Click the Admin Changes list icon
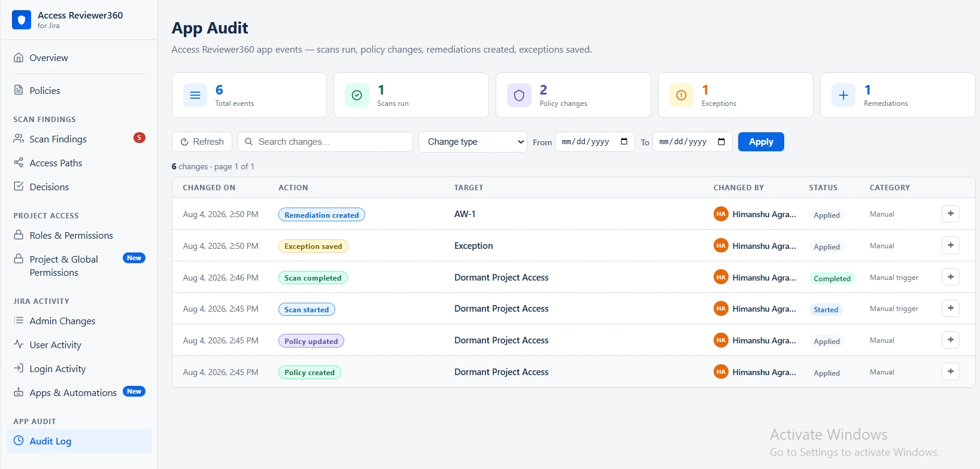The width and height of the screenshot is (980, 469). pyautogui.click(x=19, y=321)
